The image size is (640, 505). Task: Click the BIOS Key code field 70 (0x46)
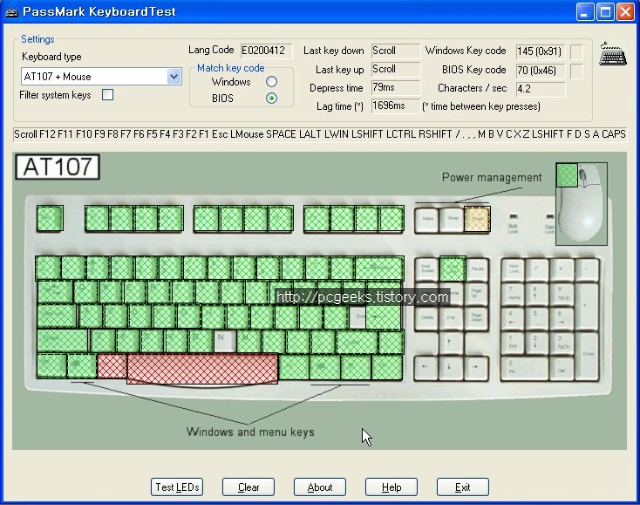(x=540, y=70)
